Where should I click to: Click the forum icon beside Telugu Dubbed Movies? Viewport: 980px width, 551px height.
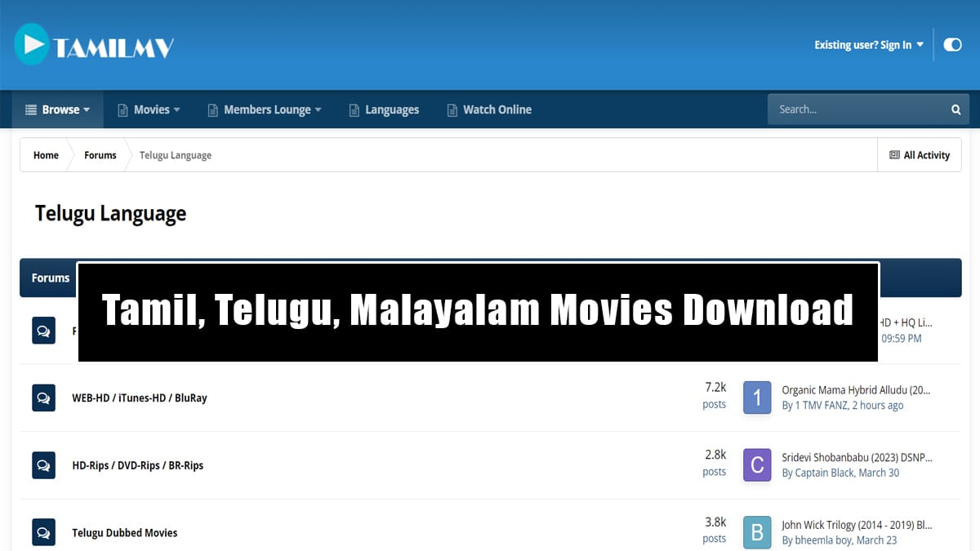tap(43, 533)
